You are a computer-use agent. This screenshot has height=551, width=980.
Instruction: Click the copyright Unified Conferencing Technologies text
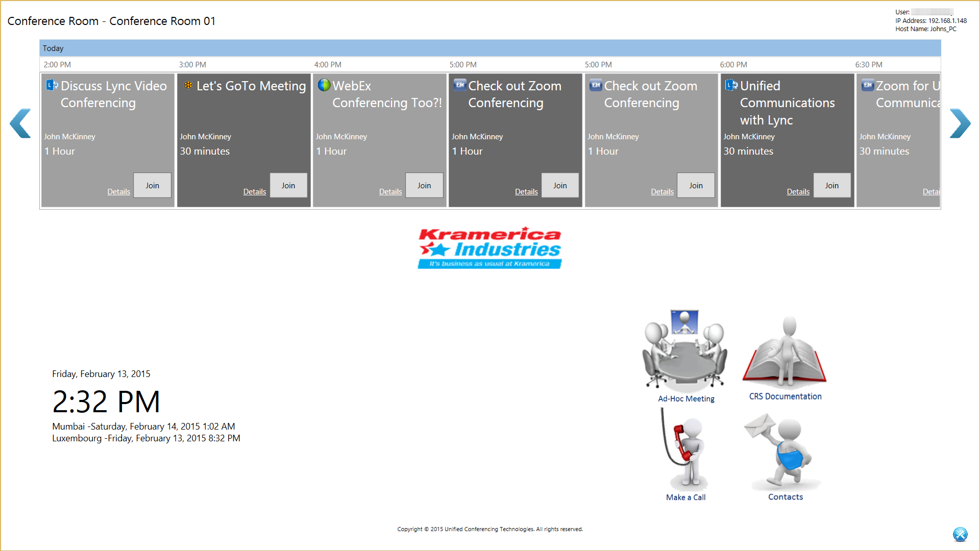tap(490, 529)
